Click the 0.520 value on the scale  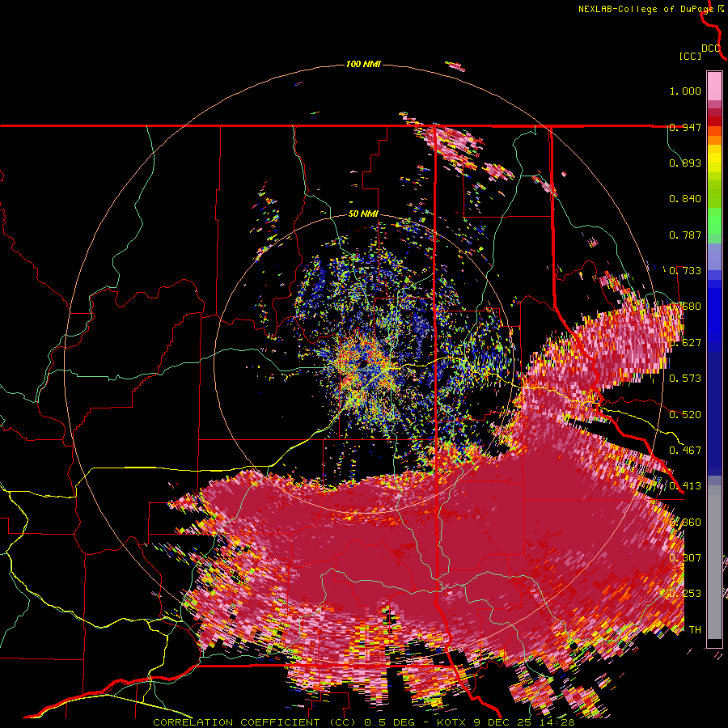click(x=685, y=414)
